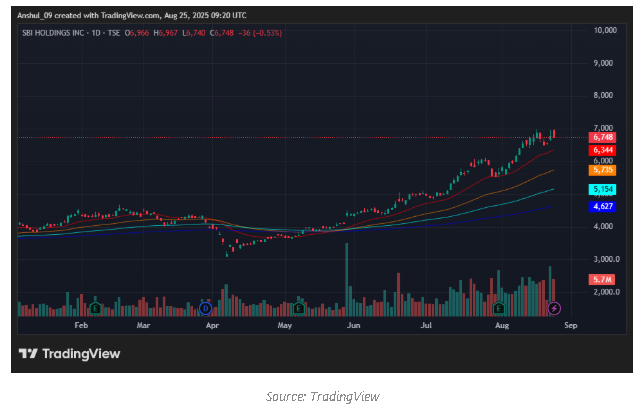This screenshot has height=407, width=642.
Task: Click the tallest volume bar near Jun
Action: tap(347, 280)
